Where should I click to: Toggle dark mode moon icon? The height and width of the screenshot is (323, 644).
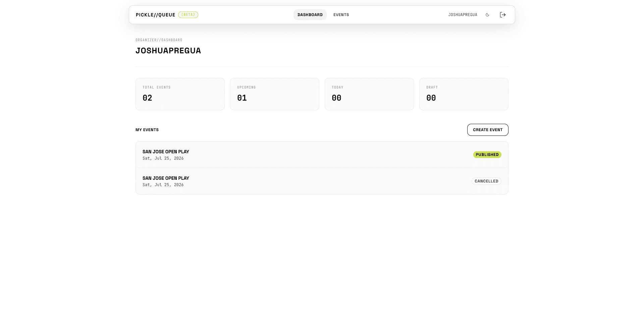point(487,15)
